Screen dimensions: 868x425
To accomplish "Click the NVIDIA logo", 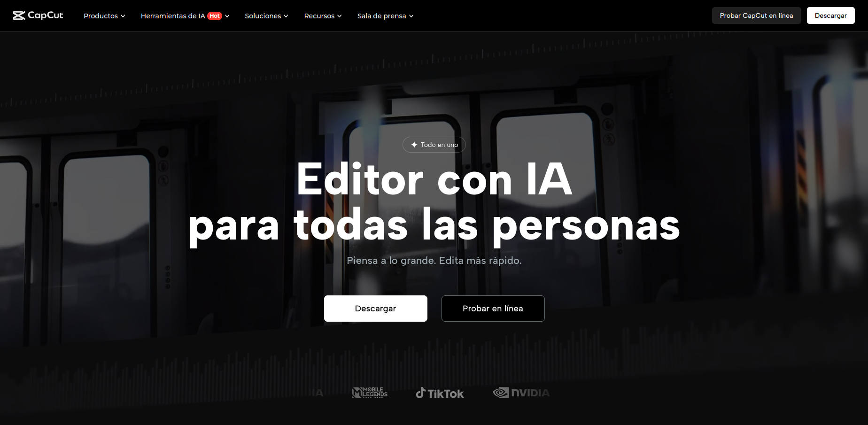I will point(521,393).
